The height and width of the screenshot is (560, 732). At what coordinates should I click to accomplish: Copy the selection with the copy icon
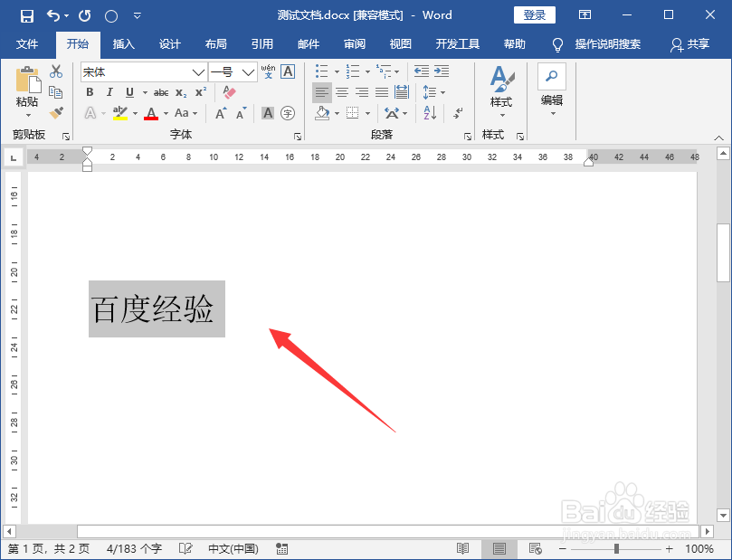pyautogui.click(x=56, y=92)
